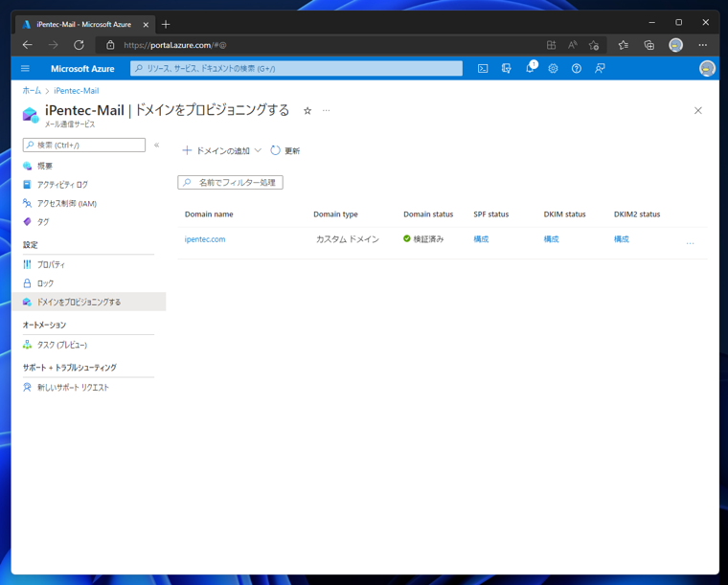This screenshot has width=728, height=585.
Task: Open the feedback icon in the Azure header
Action: tap(600, 69)
